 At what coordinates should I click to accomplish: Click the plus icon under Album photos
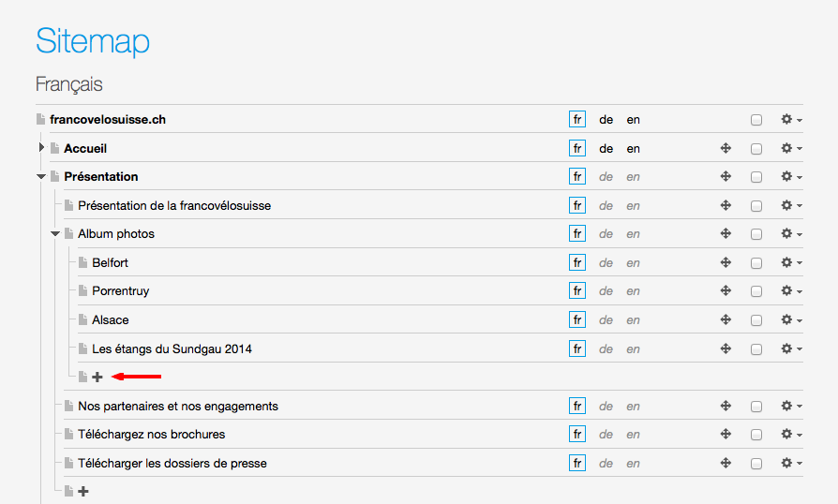tap(97, 378)
